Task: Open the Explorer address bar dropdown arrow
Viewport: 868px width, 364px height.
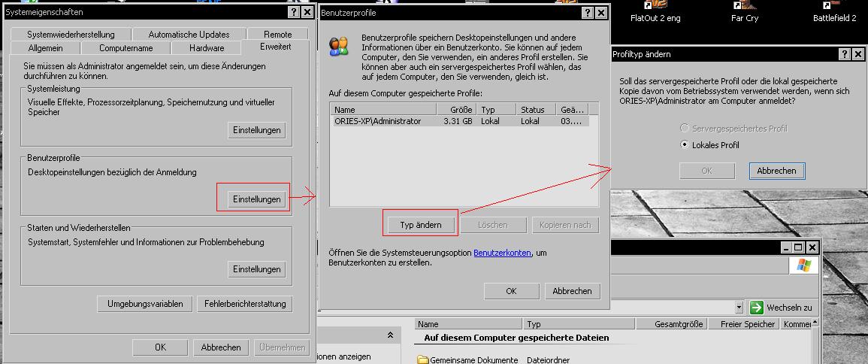Action: click(x=739, y=308)
